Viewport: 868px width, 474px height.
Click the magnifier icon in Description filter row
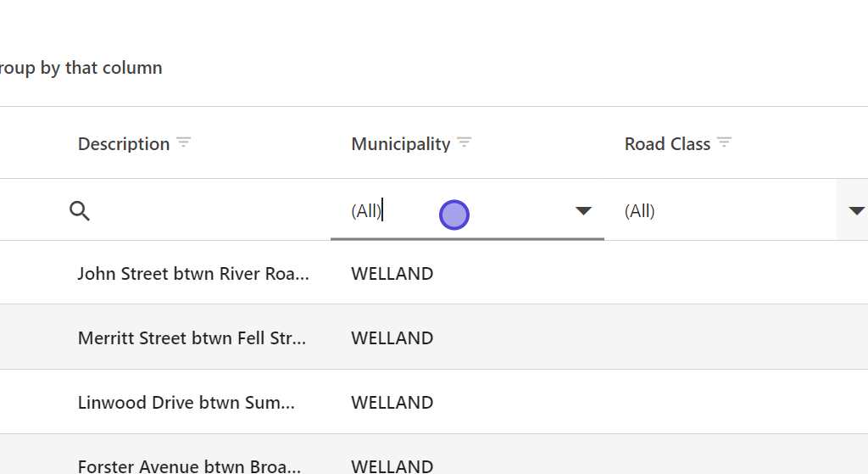click(x=80, y=211)
